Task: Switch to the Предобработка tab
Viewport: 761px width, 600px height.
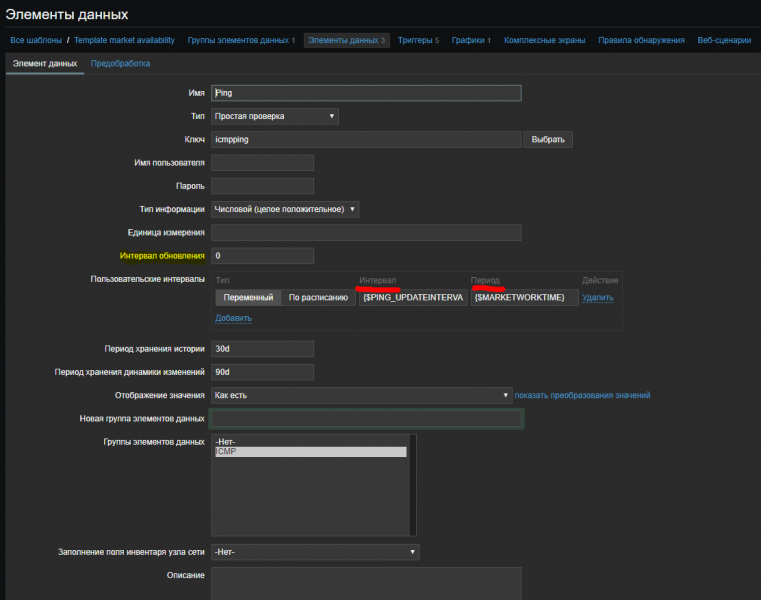Action: (x=120, y=63)
